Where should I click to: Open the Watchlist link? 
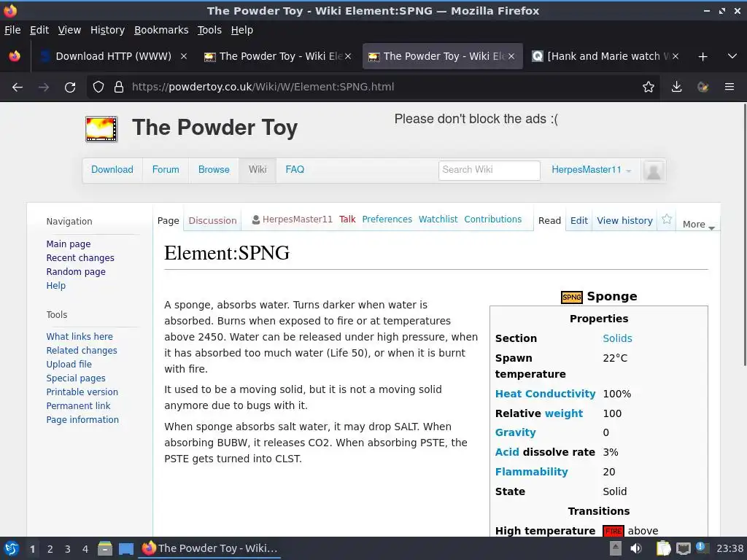tap(438, 219)
